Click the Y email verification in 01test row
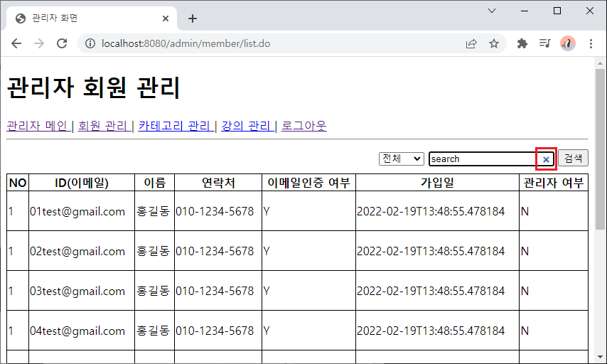Viewport: 607px width, 364px height. click(267, 211)
